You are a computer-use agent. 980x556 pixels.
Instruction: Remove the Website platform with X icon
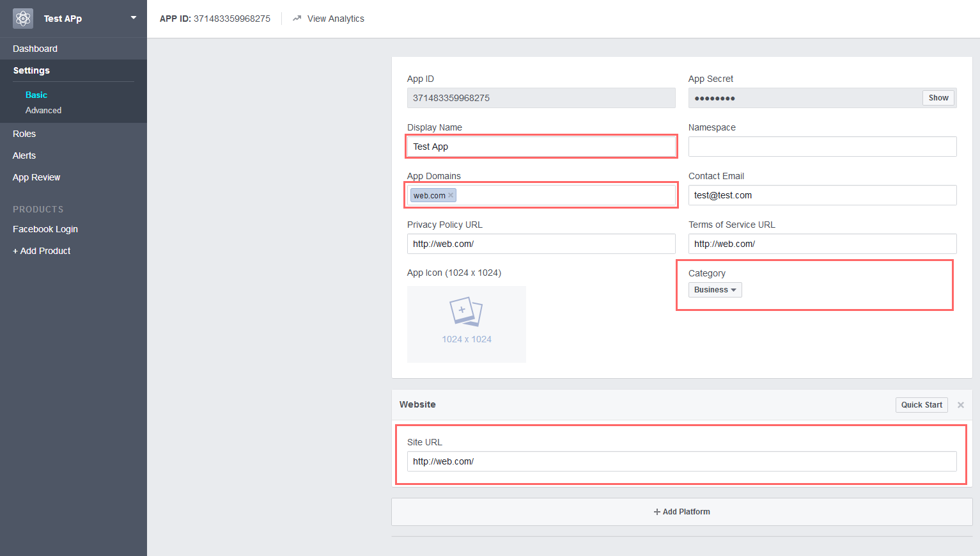[x=961, y=405]
